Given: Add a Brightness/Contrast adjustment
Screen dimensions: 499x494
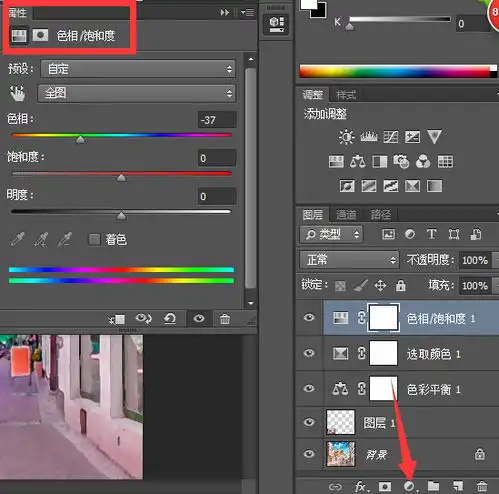Looking at the screenshot, I should 346,137.
